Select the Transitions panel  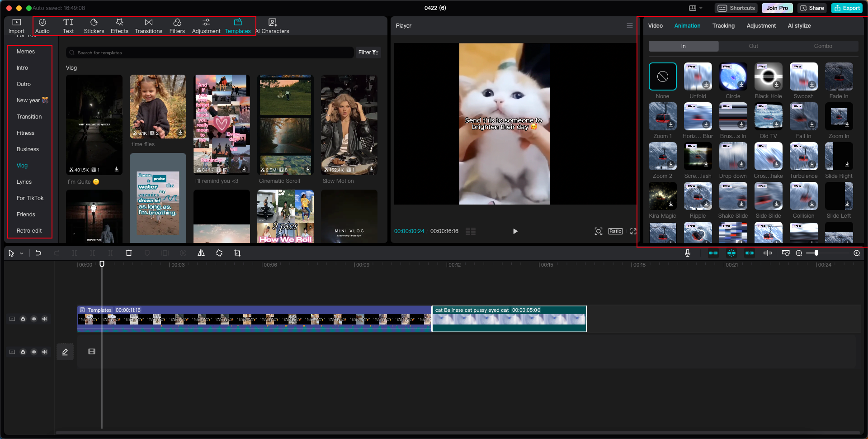coord(148,26)
